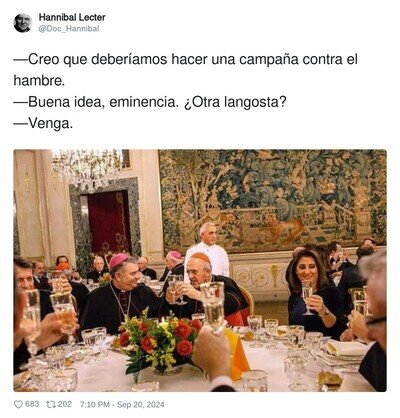Open the 7:10 PM timestamp
The width and height of the screenshot is (400, 418).
(95, 405)
